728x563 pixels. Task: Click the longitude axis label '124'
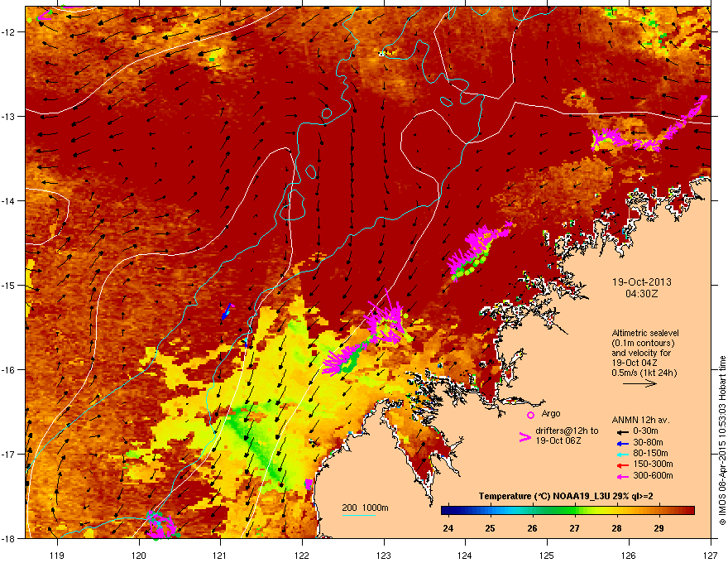click(x=465, y=555)
